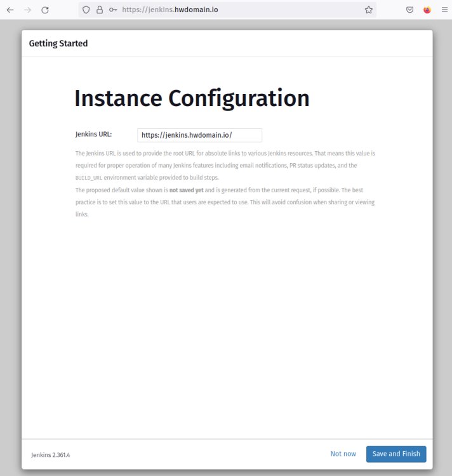Go back using the browser back arrow
Screen dimensions: 452x476
(x=10, y=10)
